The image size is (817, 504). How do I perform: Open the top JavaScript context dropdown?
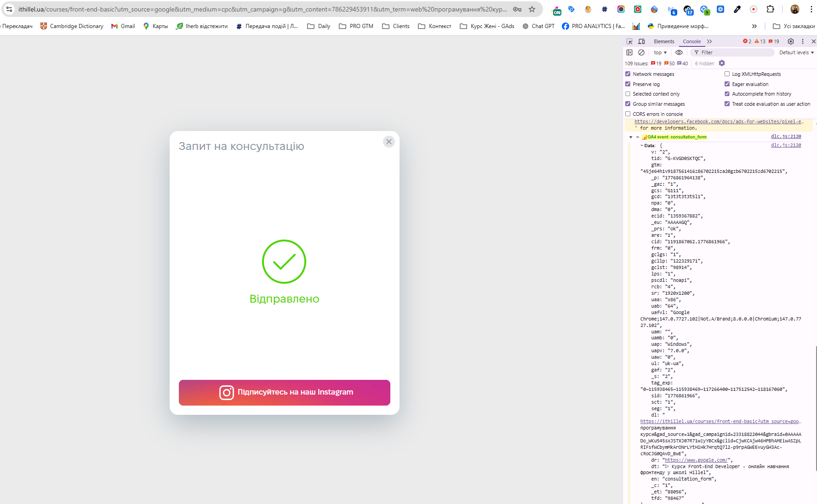[660, 52]
